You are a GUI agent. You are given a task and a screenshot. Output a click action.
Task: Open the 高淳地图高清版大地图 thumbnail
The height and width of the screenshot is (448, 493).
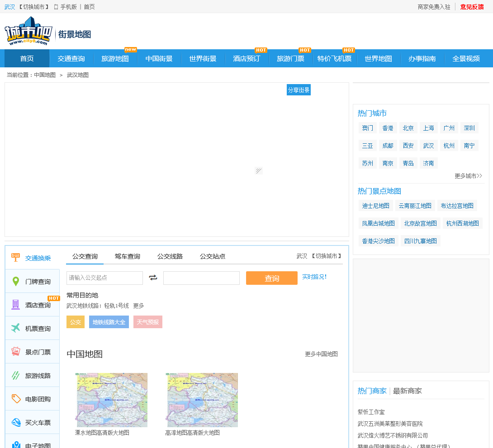tap(202, 400)
